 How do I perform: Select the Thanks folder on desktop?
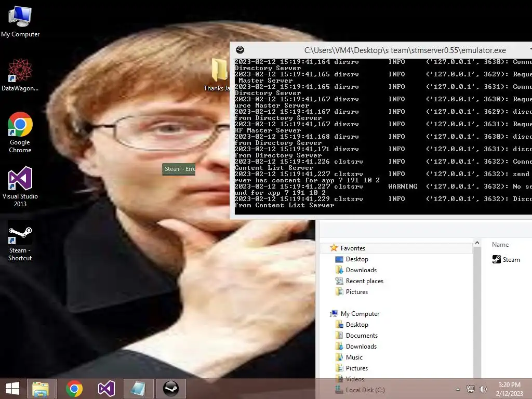click(x=217, y=75)
